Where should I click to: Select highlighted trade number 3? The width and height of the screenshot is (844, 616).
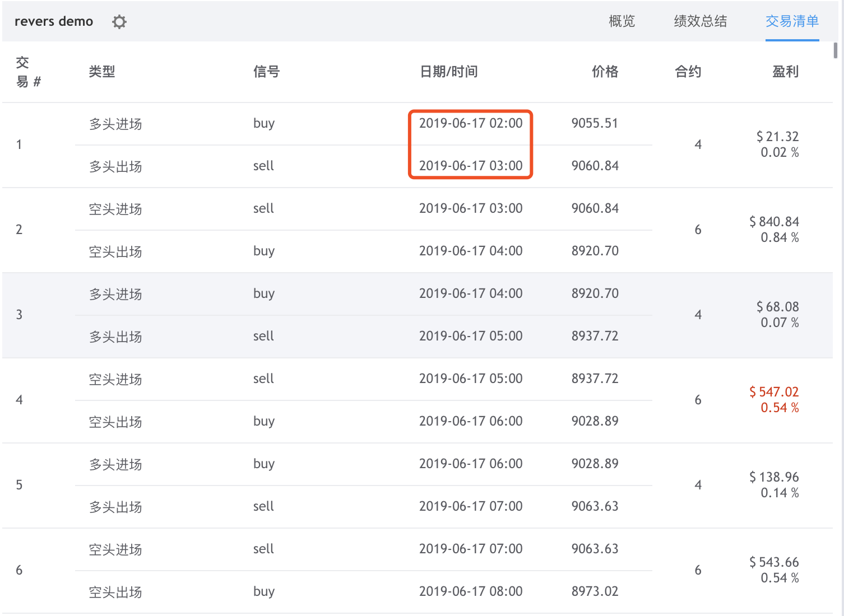coord(418,315)
